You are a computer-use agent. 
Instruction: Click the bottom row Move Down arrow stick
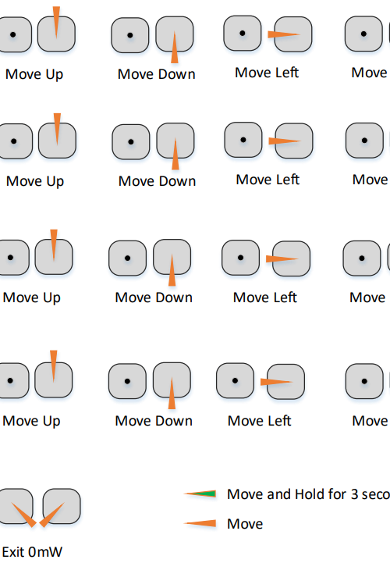coord(172,380)
